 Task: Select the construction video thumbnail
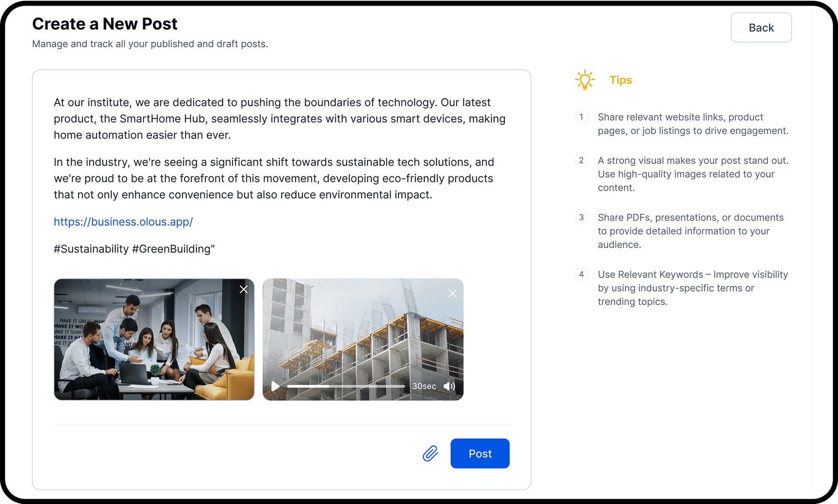tap(363, 332)
